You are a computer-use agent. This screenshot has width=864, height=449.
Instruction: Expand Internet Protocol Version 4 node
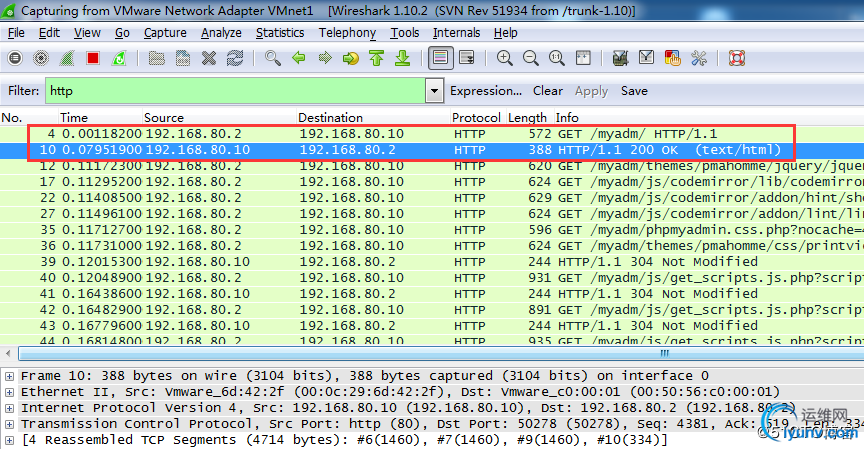(9, 408)
